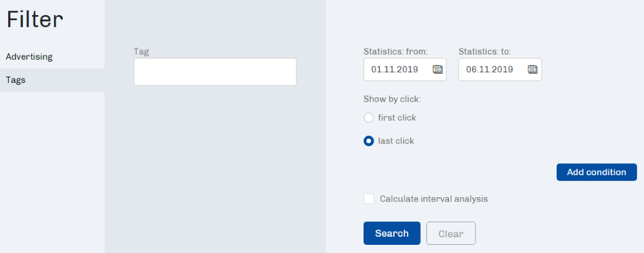This screenshot has width=644, height=253.
Task: Click the 'Tag' field label
Action: tap(142, 51)
